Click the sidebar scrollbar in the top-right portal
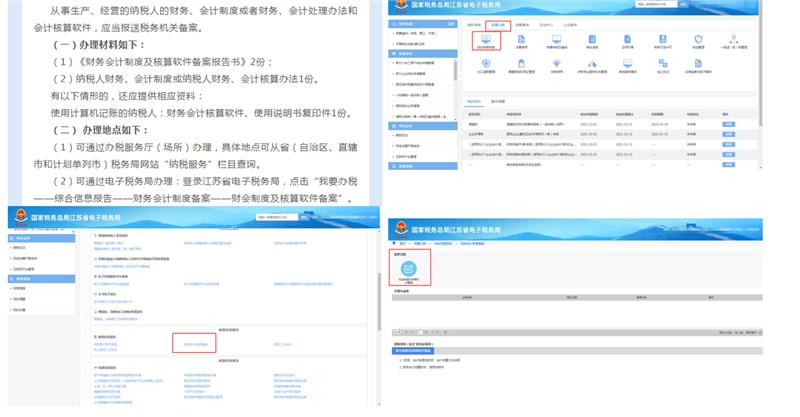 [x=455, y=70]
